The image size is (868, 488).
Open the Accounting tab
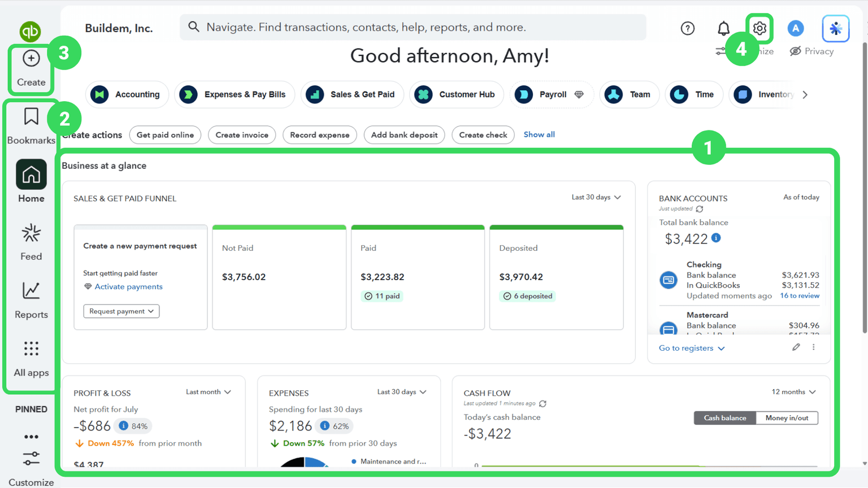[127, 94]
